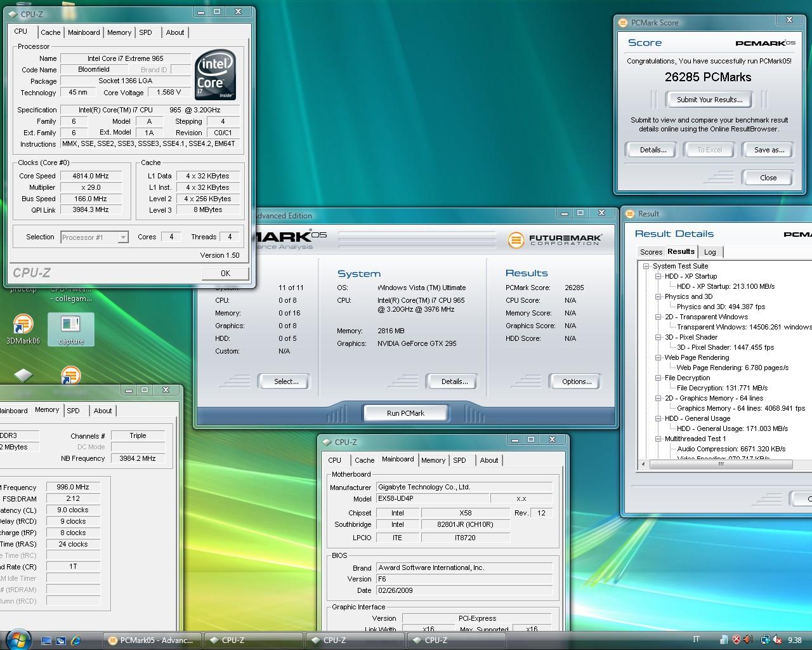812x650 pixels.
Task: Click the clock showing 9.38
Action: (x=794, y=640)
